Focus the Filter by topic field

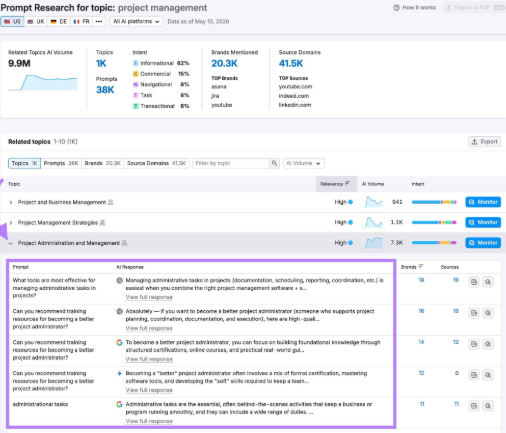231,163
